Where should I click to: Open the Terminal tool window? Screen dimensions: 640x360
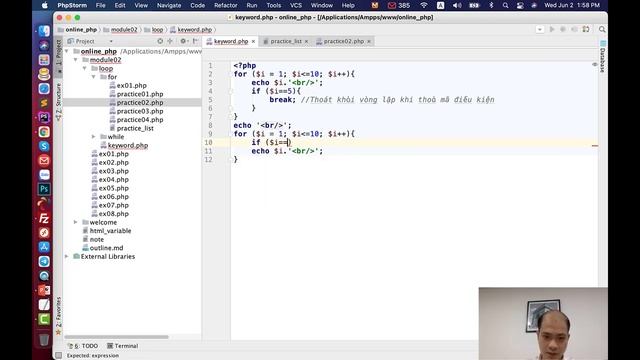(122, 346)
